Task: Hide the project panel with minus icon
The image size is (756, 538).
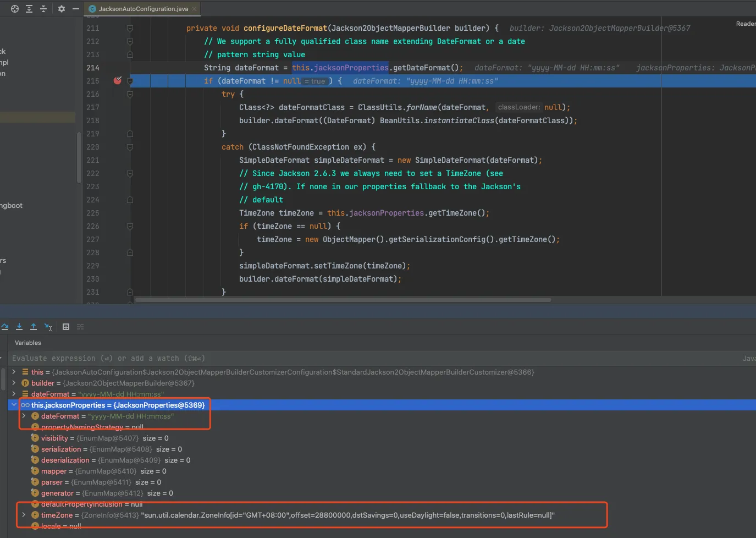Action: pyautogui.click(x=76, y=9)
